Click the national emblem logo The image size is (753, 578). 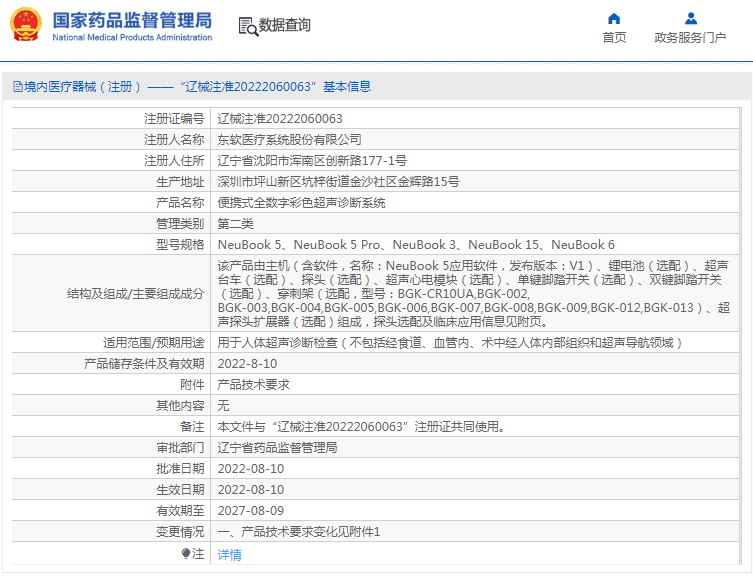pos(25,24)
